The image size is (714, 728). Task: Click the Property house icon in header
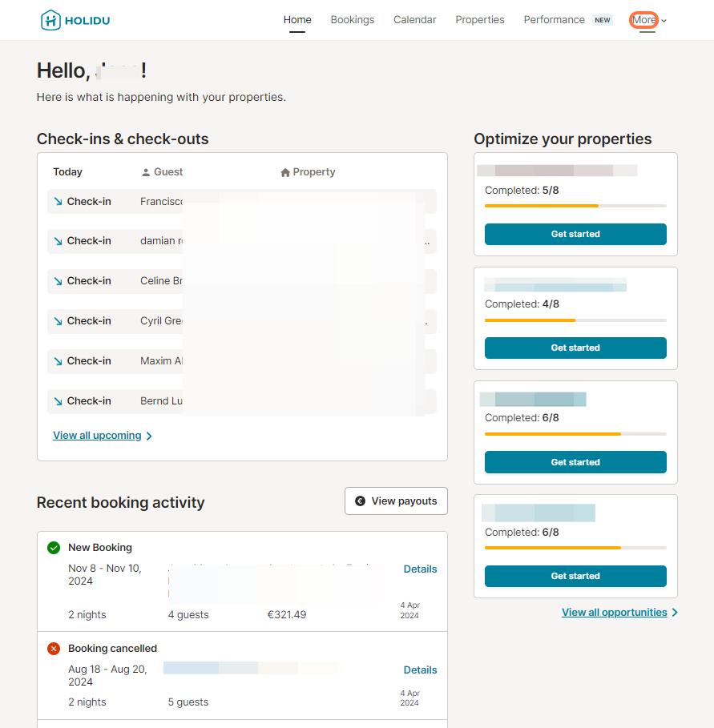tap(285, 173)
